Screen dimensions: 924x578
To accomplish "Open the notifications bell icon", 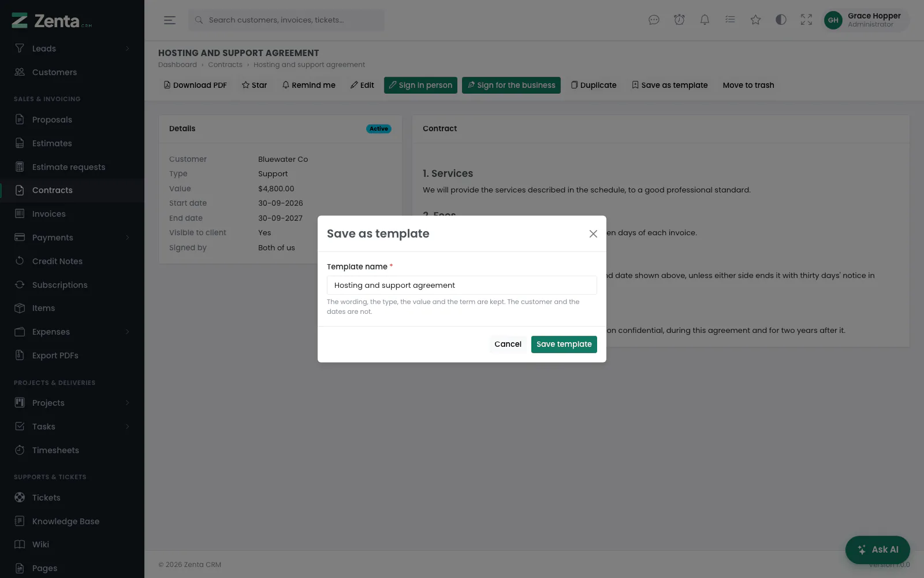I will 705,20.
